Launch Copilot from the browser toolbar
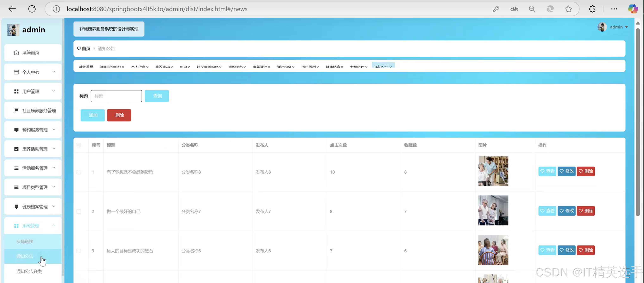Screen dimensions: 644x283 (x=633, y=9)
